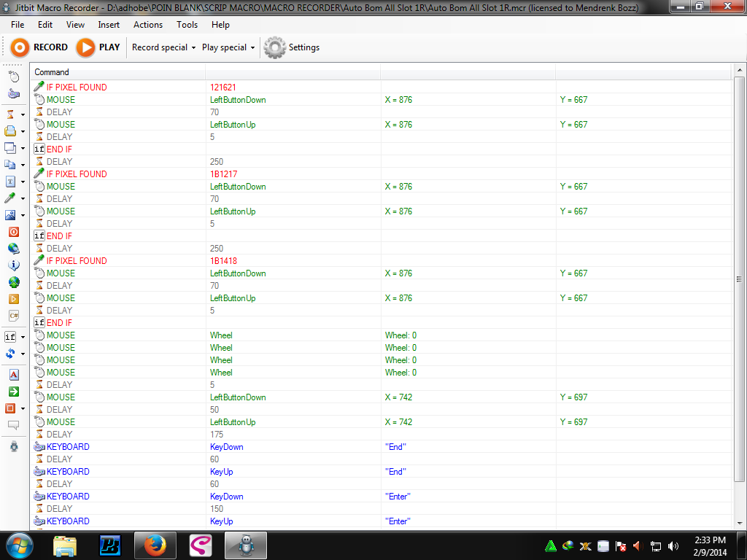Select KEYBOARD KeyUp "Enter" row
747x560 pixels.
[381, 521]
